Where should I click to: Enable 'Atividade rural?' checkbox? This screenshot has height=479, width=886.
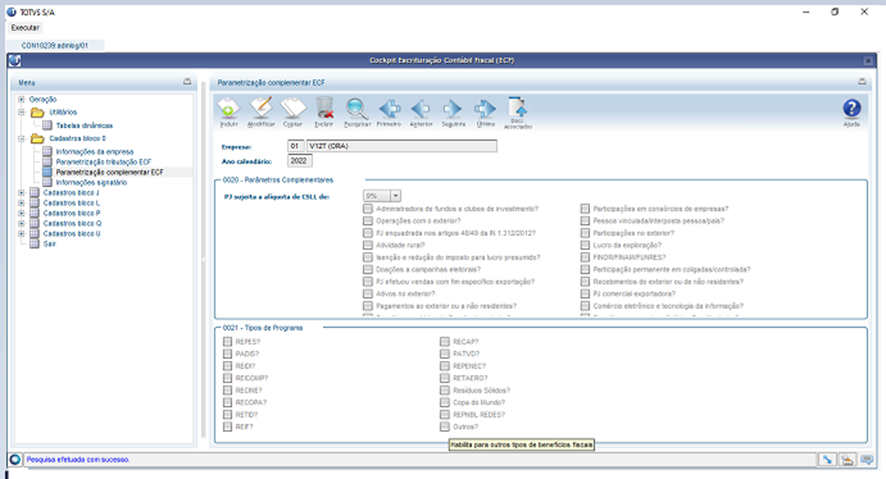(x=368, y=245)
